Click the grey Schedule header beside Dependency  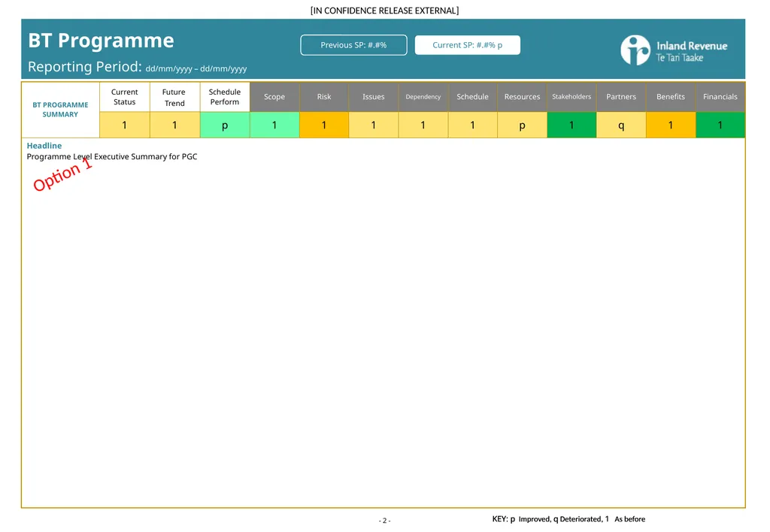click(473, 97)
